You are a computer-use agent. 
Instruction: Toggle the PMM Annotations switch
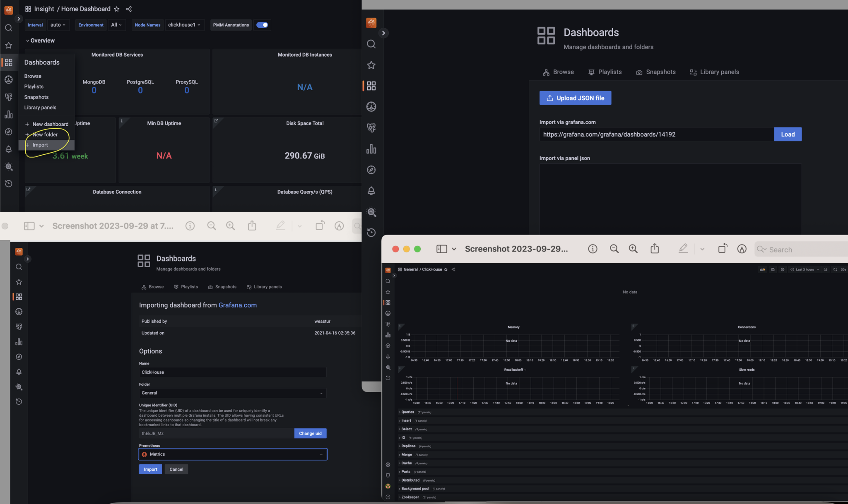tap(262, 25)
